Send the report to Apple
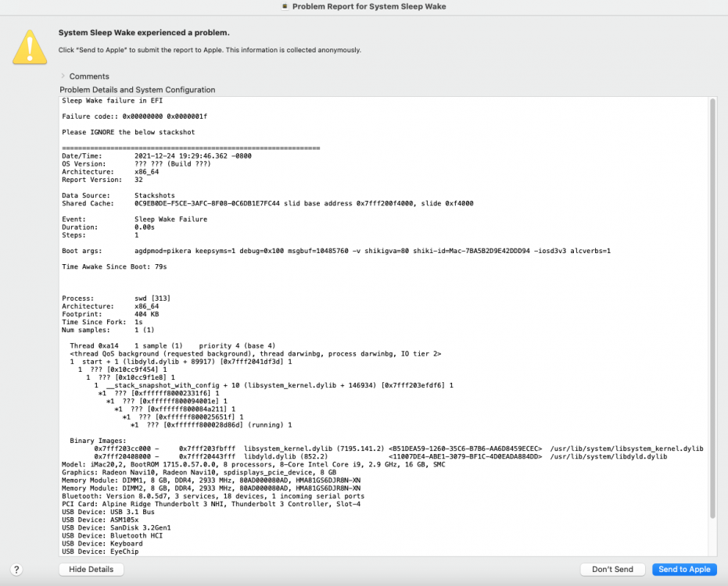This screenshot has height=586, width=728. click(684, 570)
